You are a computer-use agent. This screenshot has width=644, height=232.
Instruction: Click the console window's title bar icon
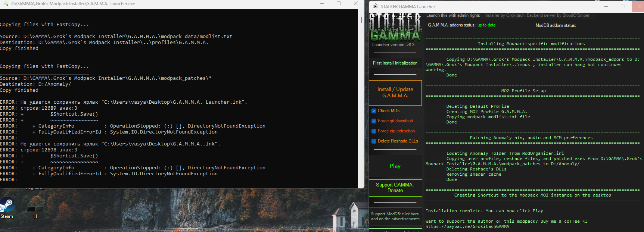point(5,4)
